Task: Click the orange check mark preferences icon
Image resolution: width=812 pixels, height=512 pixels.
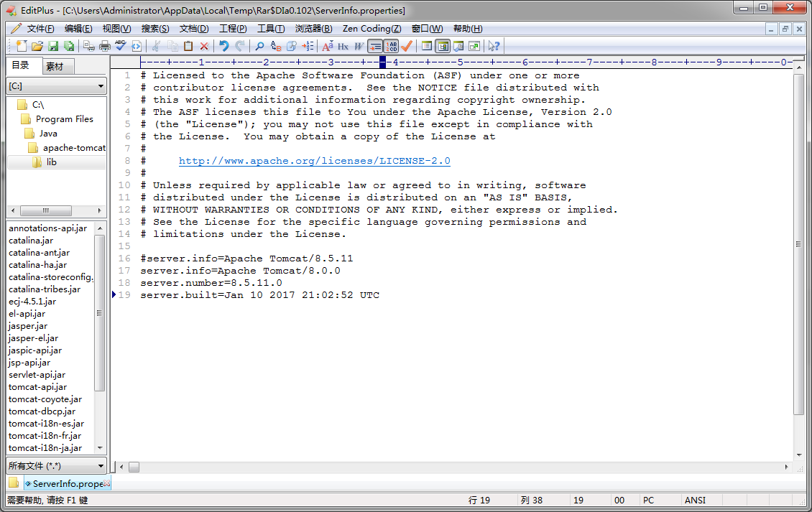Action: coord(407,46)
